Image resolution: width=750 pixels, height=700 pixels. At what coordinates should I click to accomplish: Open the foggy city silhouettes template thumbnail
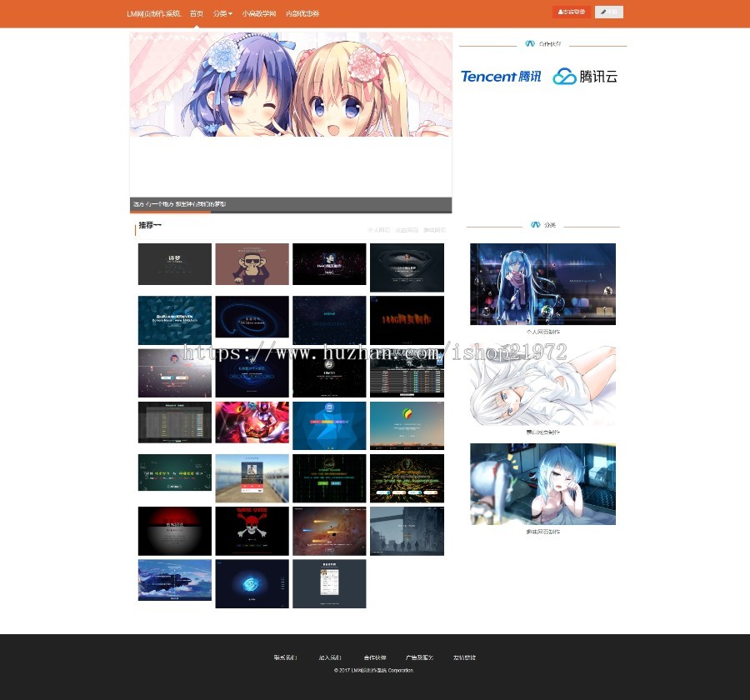[x=407, y=531]
